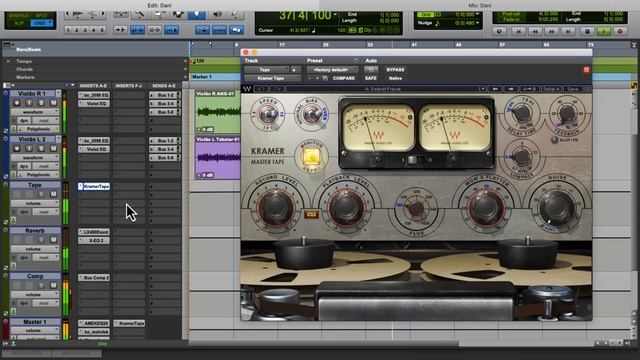
Task: Click the transport Play button
Action: click(604, 31)
